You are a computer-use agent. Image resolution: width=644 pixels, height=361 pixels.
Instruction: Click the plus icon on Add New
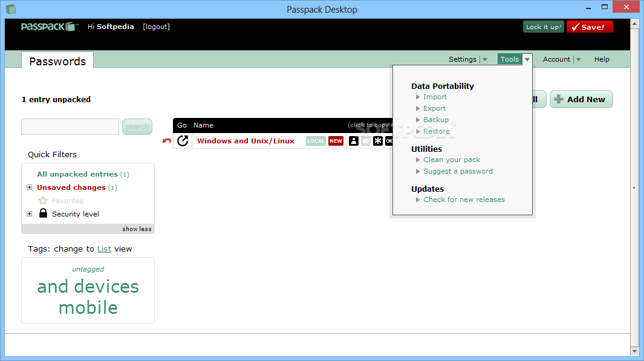[559, 99]
